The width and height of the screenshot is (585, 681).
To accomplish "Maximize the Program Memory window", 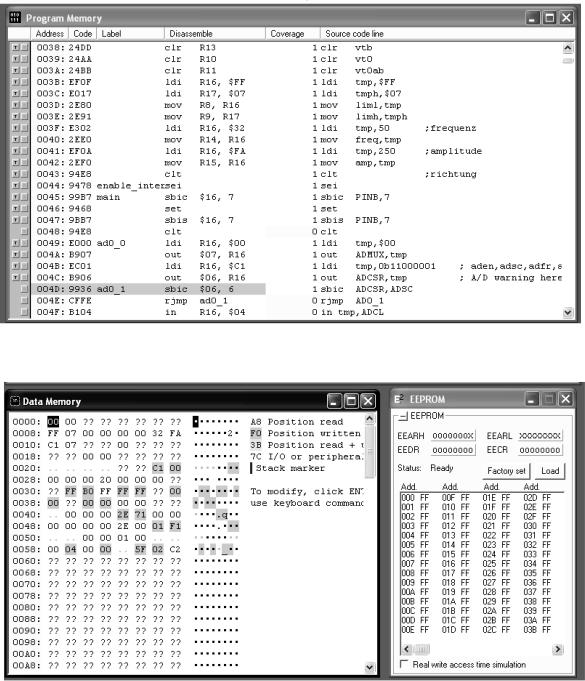I will pos(549,18).
